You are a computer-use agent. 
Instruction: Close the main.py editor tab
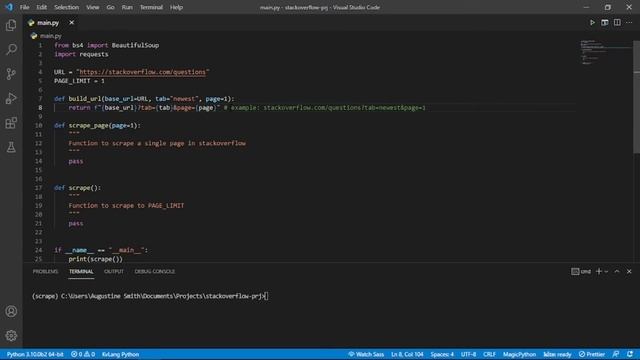click(x=71, y=22)
